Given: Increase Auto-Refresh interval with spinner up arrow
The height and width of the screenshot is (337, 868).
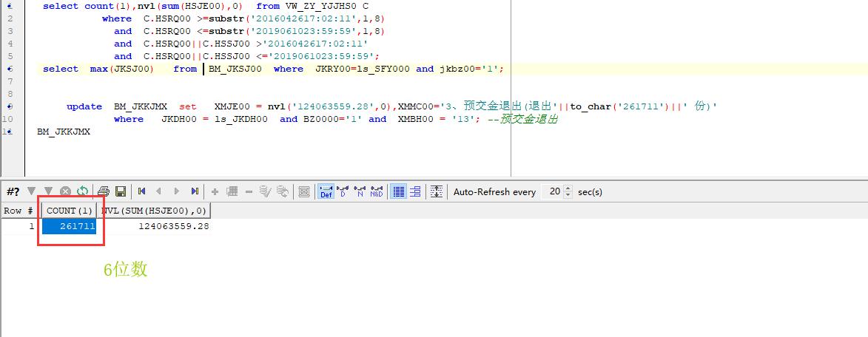Looking at the screenshot, I should coord(569,188).
